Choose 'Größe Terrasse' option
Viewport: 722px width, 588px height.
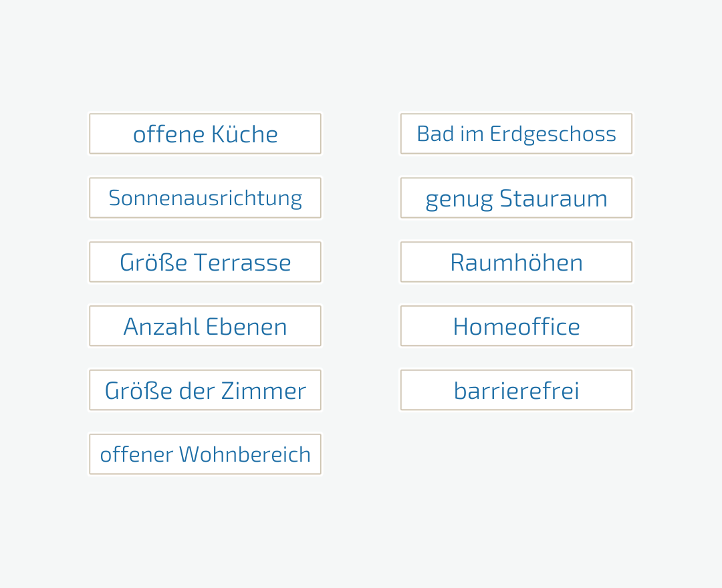pos(205,262)
